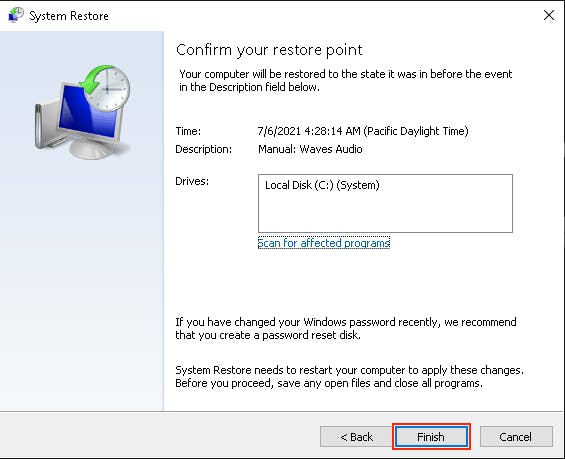Screen dimensions: 565x459
Task: Click the System Restore title bar icon
Action: tap(16, 15)
